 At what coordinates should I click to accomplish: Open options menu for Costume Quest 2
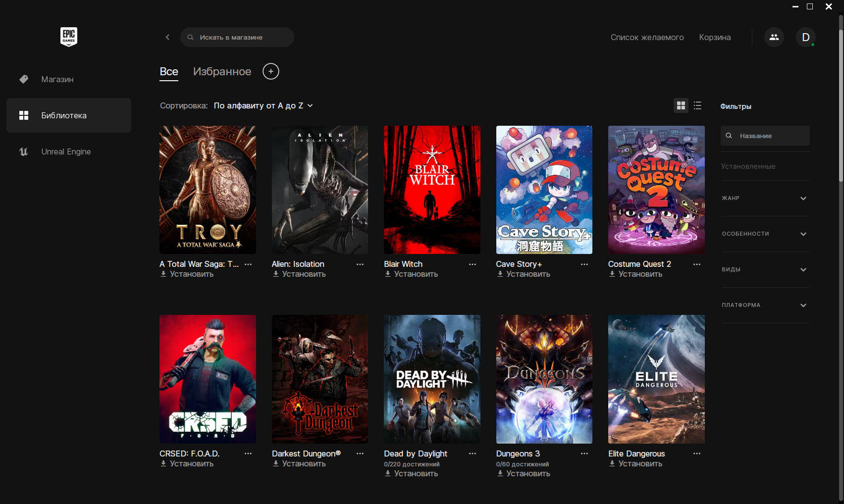(697, 264)
